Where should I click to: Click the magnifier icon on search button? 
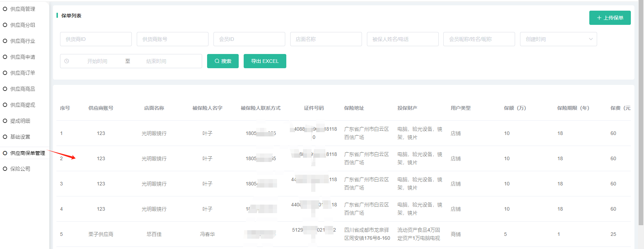pos(217,61)
